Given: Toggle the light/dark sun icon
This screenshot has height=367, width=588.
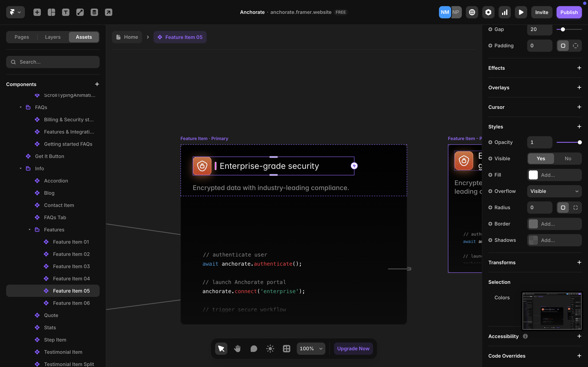Looking at the screenshot, I should [x=270, y=349].
